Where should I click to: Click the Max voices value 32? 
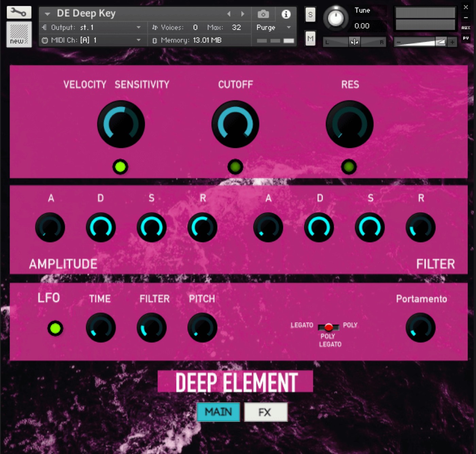(x=236, y=27)
